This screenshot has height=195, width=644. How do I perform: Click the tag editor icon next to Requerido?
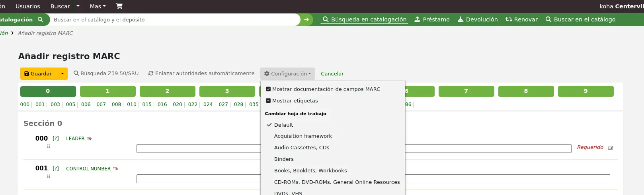[611, 148]
